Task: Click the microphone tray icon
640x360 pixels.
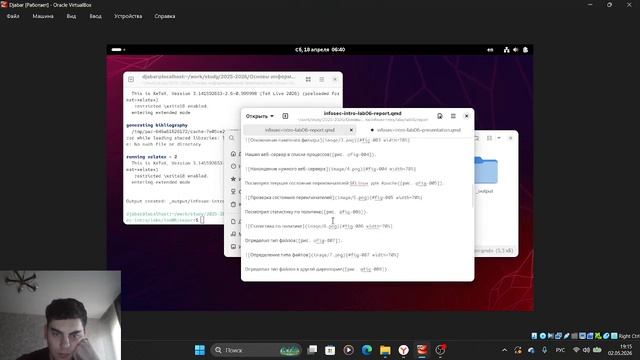Action: pos(544,350)
